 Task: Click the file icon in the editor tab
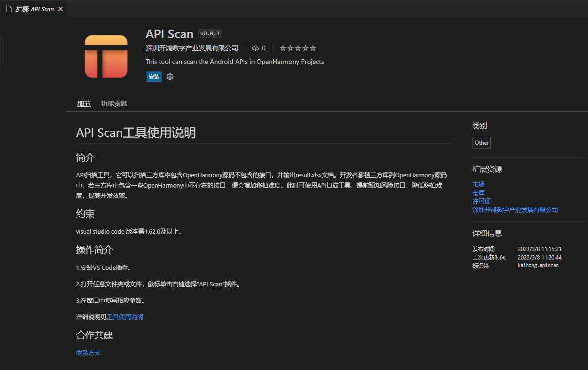click(8, 9)
